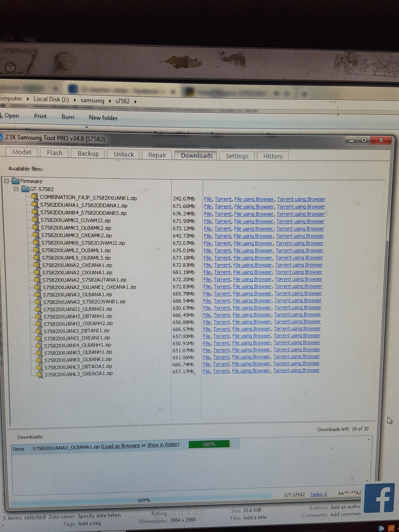
Task: Click New folder in Explorer toolbar
Action: (103, 118)
